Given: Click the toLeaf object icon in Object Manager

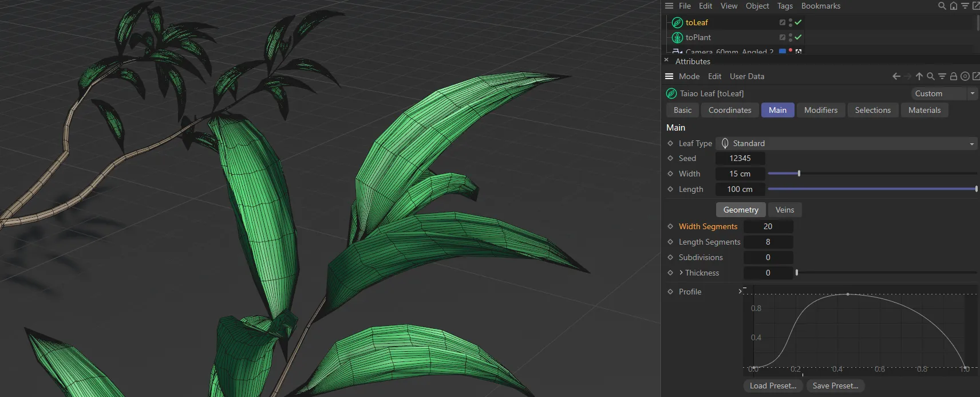Looking at the screenshot, I should 677,22.
